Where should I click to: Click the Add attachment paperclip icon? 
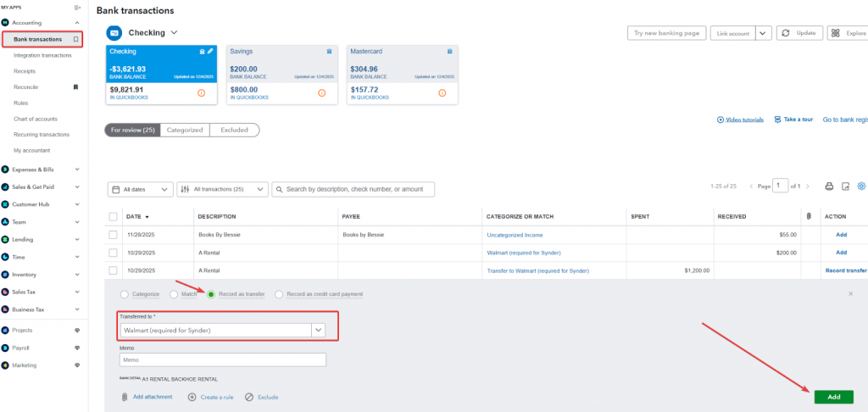[125, 397]
